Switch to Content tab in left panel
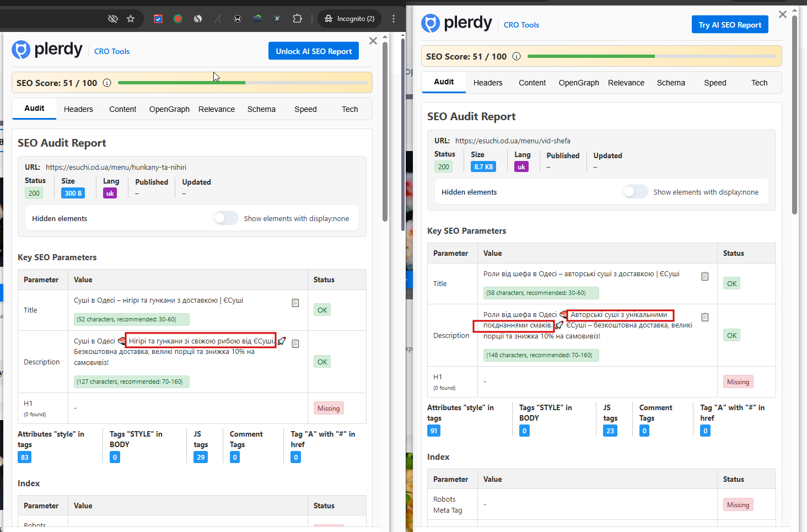 click(122, 109)
